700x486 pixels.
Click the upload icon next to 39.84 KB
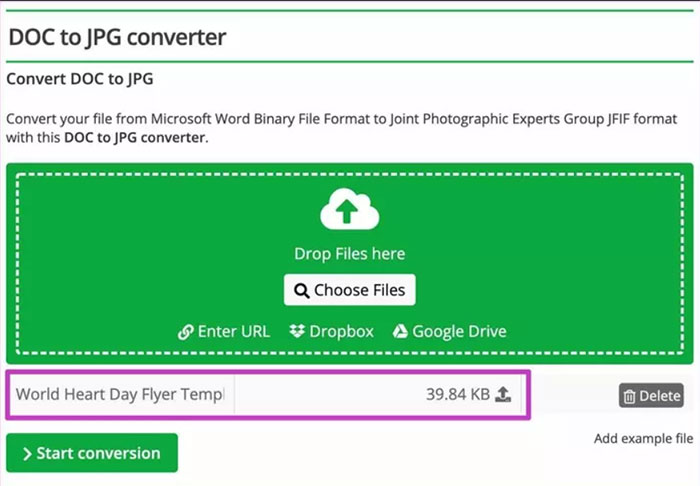[x=503, y=394]
